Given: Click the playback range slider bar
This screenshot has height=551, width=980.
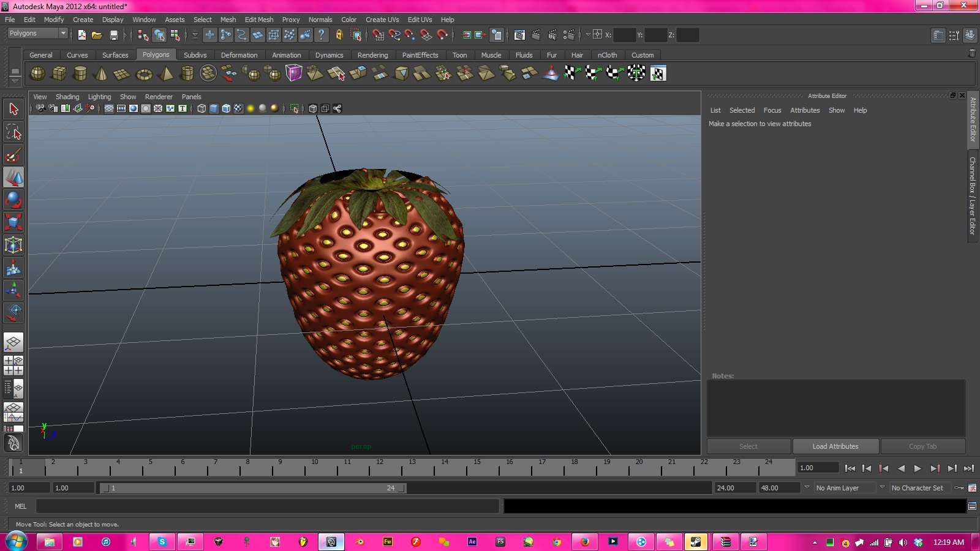Looking at the screenshot, I should 252,488.
